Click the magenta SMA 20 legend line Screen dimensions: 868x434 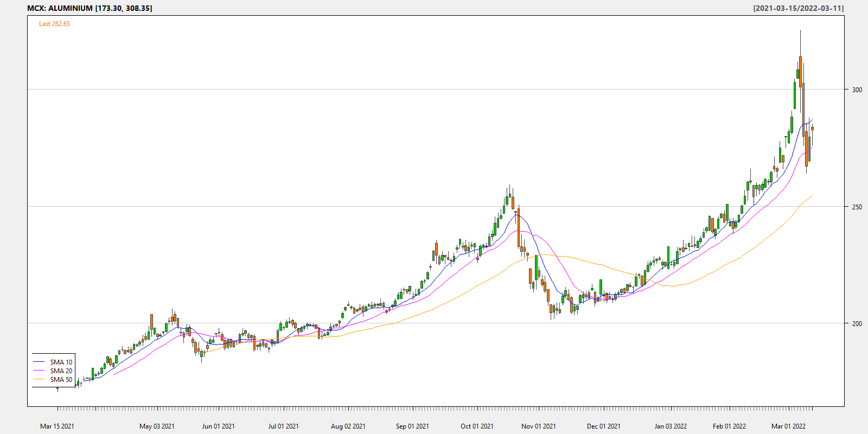point(39,371)
